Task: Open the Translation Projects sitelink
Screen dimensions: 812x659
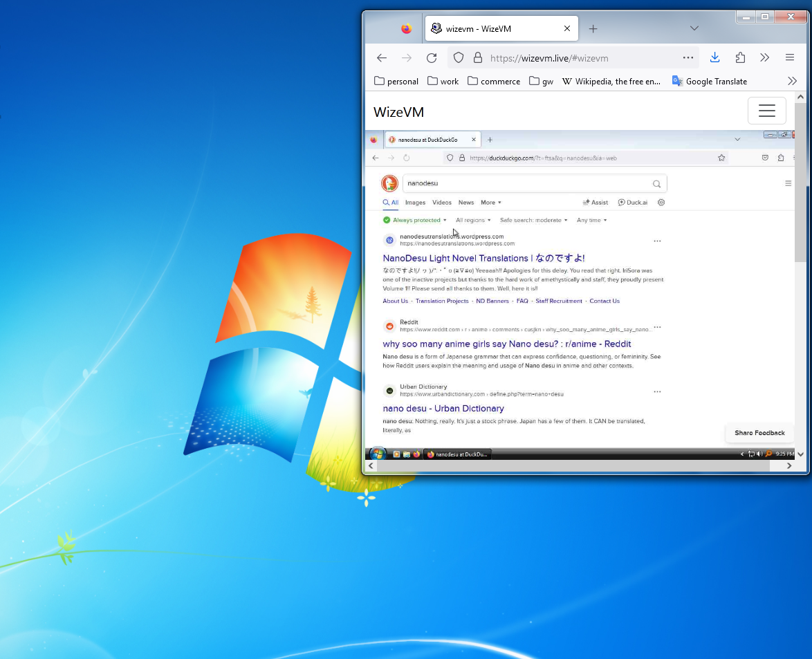Action: pyautogui.click(x=442, y=301)
